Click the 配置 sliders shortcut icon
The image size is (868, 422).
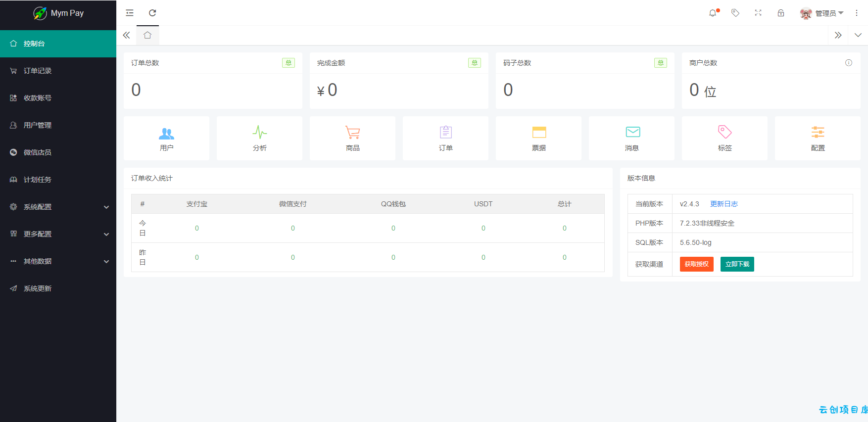(818, 132)
